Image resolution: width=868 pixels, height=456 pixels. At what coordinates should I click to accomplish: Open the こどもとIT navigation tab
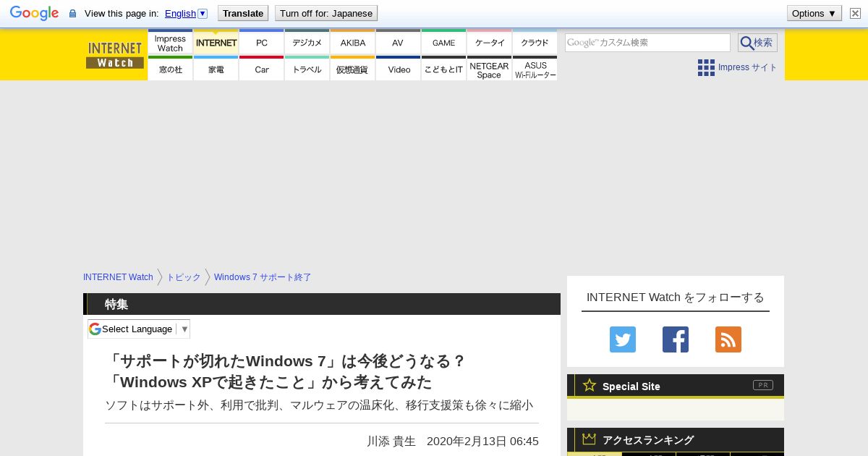pyautogui.click(x=443, y=69)
